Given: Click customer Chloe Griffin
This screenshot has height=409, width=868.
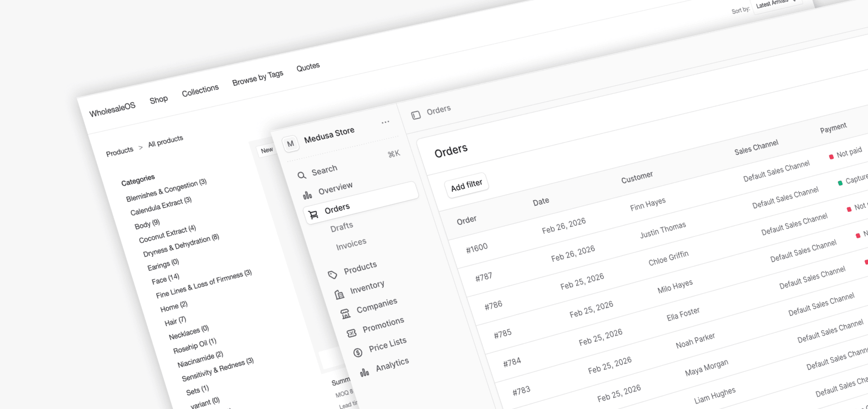Looking at the screenshot, I should tap(668, 258).
